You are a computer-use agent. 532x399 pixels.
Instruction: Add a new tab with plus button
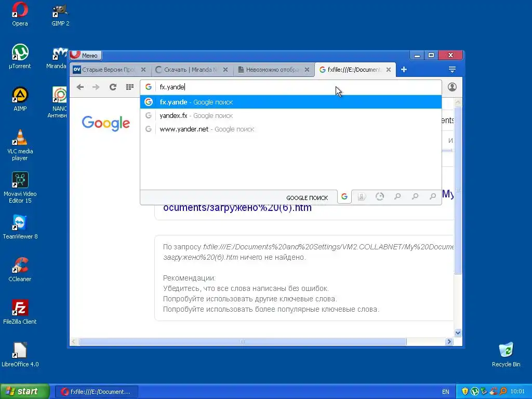click(x=404, y=70)
